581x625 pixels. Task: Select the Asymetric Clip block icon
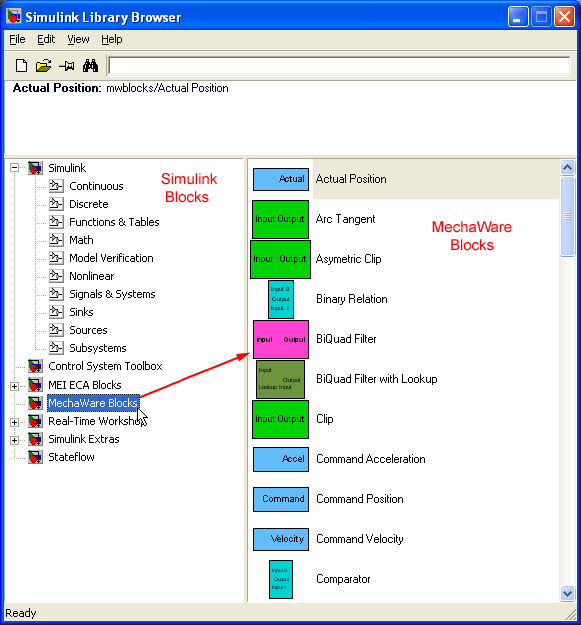click(281, 259)
